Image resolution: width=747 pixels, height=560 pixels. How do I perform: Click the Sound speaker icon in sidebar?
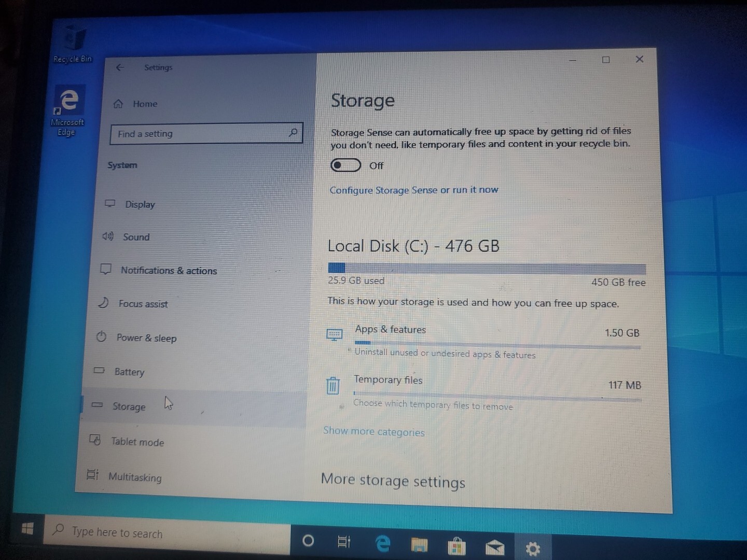click(x=108, y=236)
